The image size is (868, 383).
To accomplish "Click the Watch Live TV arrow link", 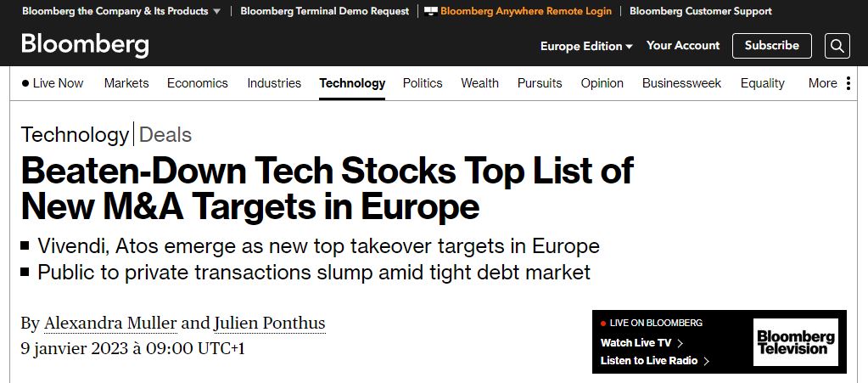I will pos(641,342).
